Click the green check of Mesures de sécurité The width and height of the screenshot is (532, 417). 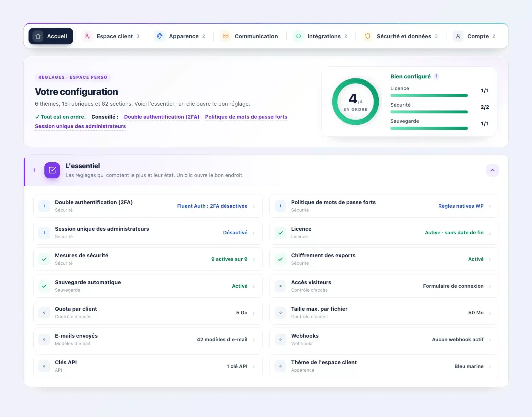[x=44, y=259]
